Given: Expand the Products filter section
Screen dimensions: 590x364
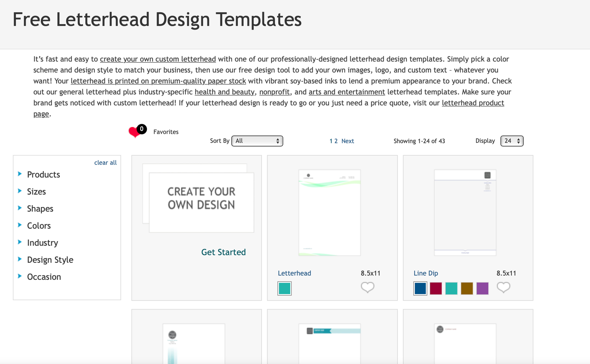Looking at the screenshot, I should tap(44, 174).
